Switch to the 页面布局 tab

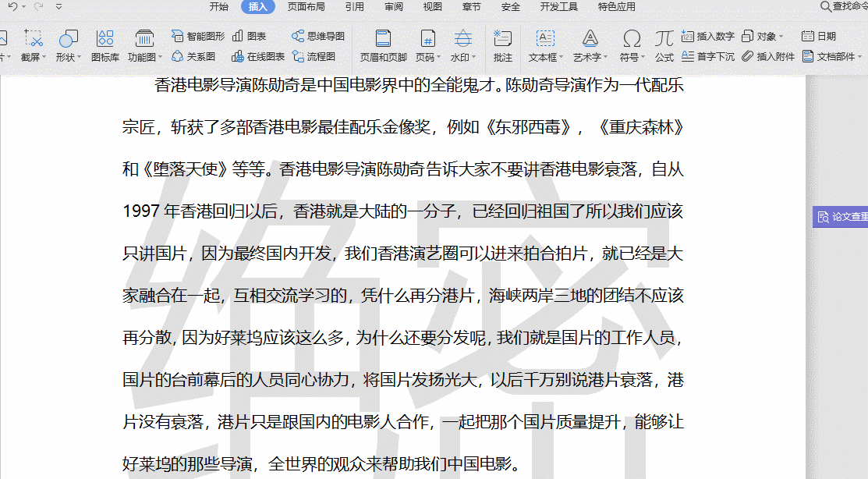[306, 7]
